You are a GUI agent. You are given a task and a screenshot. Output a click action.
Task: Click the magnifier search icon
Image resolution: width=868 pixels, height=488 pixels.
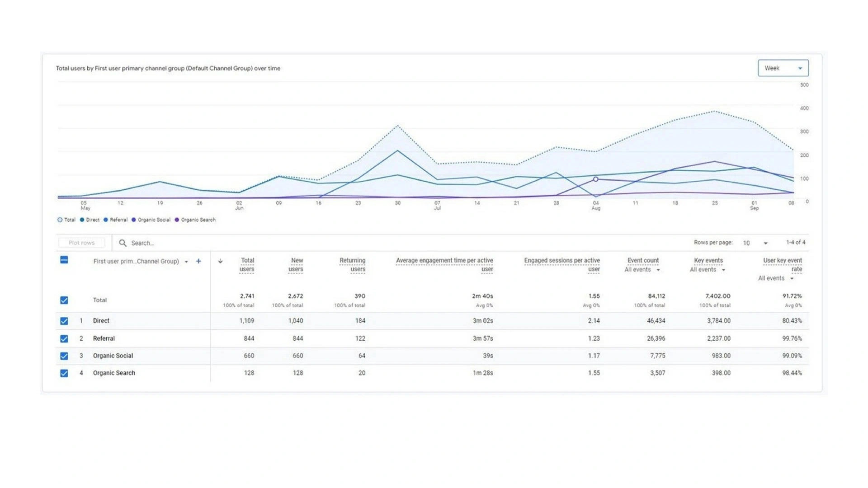click(x=123, y=243)
